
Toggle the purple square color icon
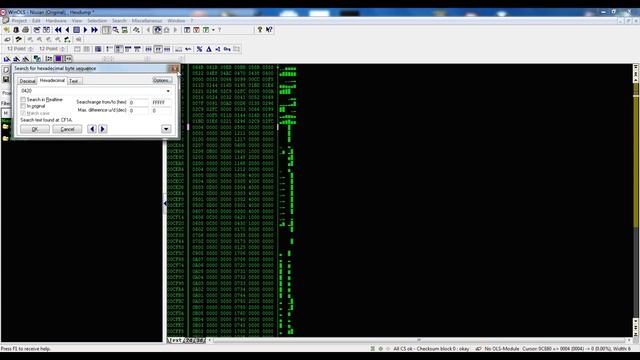58,59
